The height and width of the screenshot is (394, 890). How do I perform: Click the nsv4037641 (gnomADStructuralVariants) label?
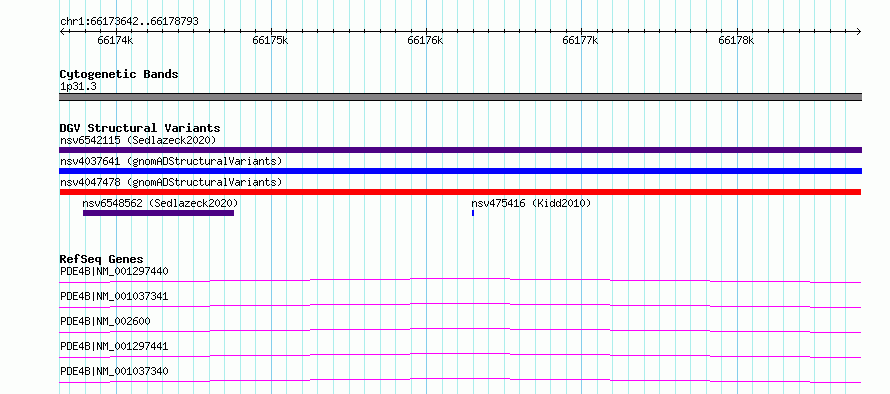coord(171,161)
